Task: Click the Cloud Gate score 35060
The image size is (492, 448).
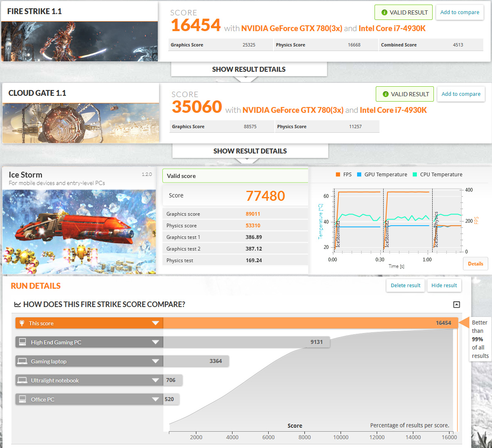Action: [x=197, y=107]
